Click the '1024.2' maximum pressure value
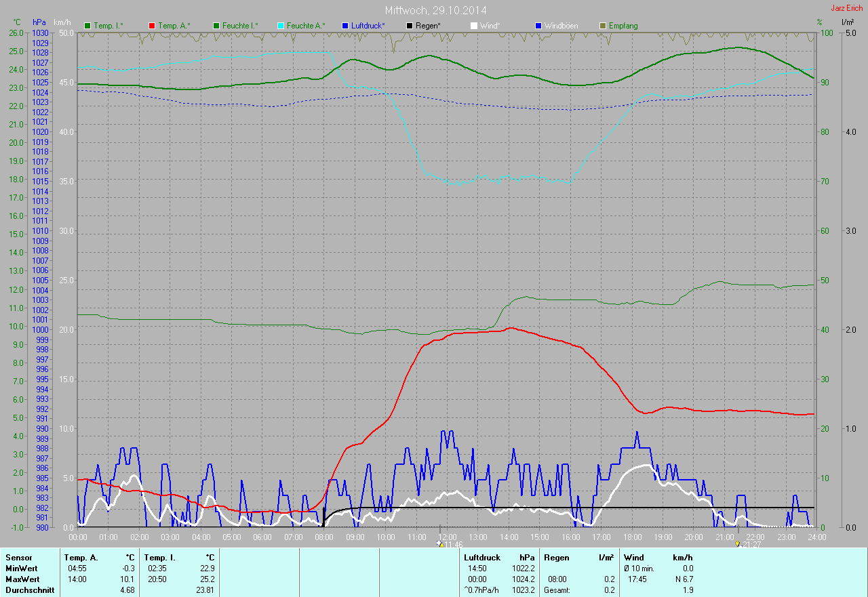Image resolution: width=868 pixels, height=597 pixels. click(523, 579)
